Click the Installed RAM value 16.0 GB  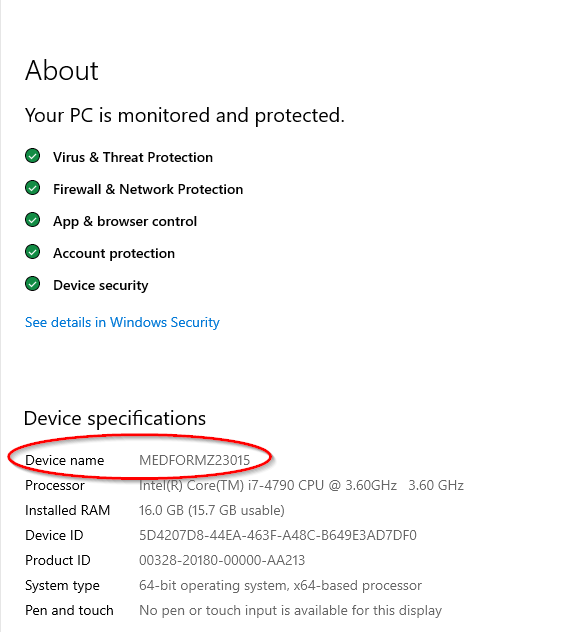[x=212, y=510]
